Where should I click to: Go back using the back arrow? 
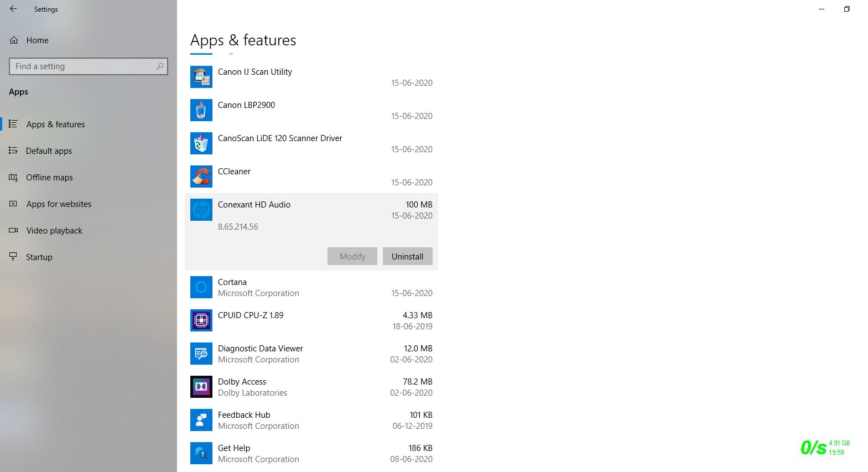(x=13, y=9)
